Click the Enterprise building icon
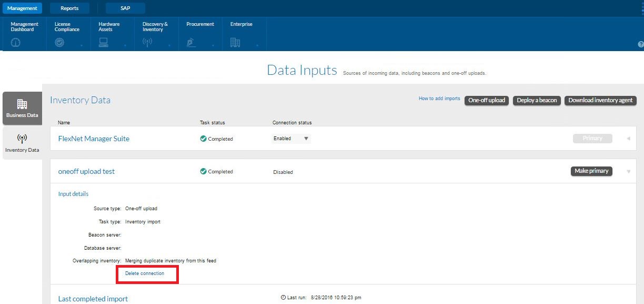This screenshot has height=304, width=644. 235,43
